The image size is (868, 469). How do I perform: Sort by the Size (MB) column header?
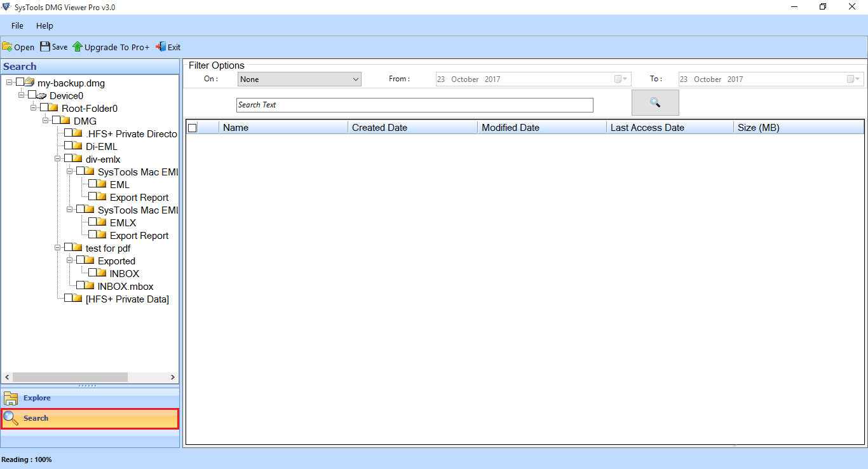799,128
